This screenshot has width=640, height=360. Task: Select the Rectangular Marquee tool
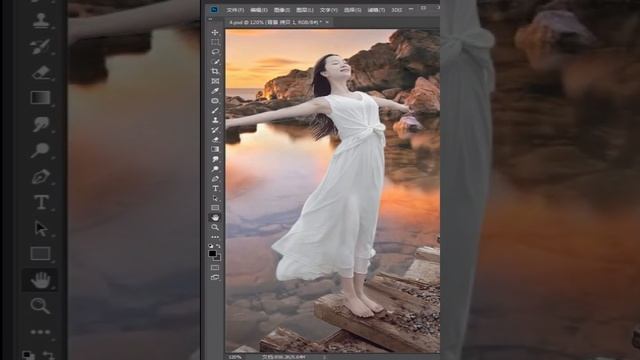(215, 42)
